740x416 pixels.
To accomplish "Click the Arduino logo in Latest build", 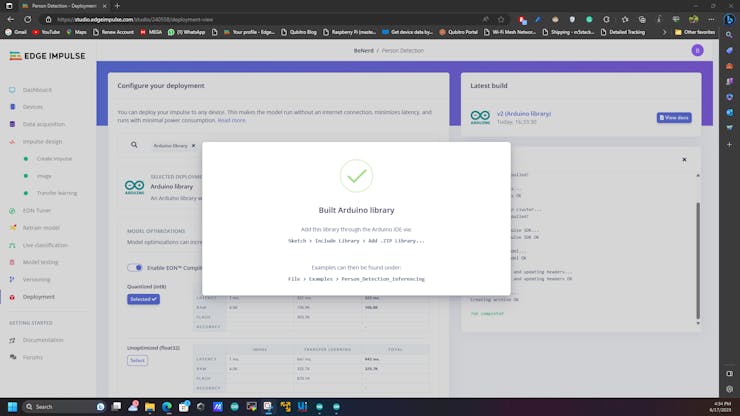I will coord(480,117).
